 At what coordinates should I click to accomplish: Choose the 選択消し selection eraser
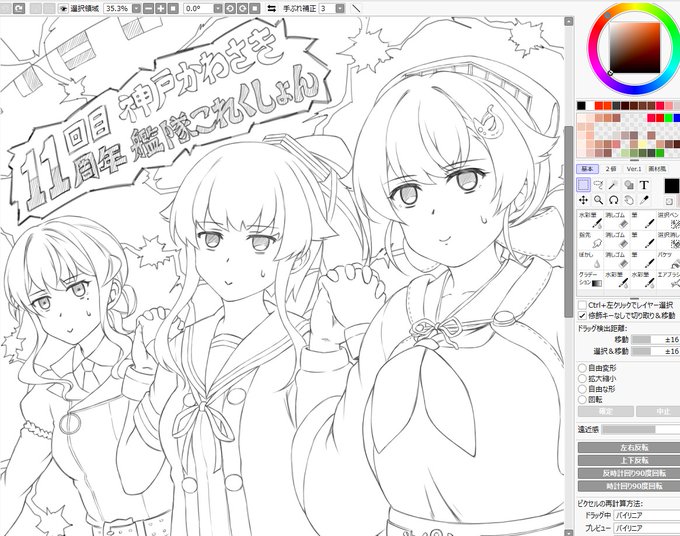668,240
